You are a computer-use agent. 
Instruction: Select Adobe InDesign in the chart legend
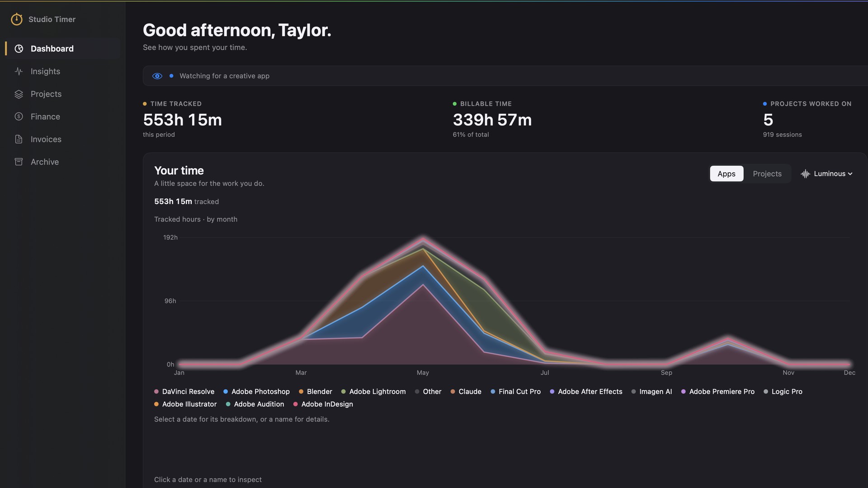coord(323,404)
